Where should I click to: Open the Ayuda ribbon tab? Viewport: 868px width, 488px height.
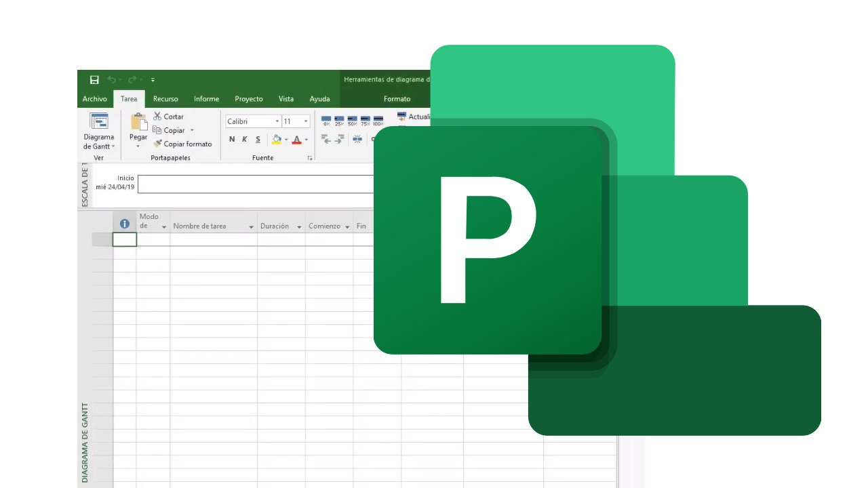coord(319,99)
